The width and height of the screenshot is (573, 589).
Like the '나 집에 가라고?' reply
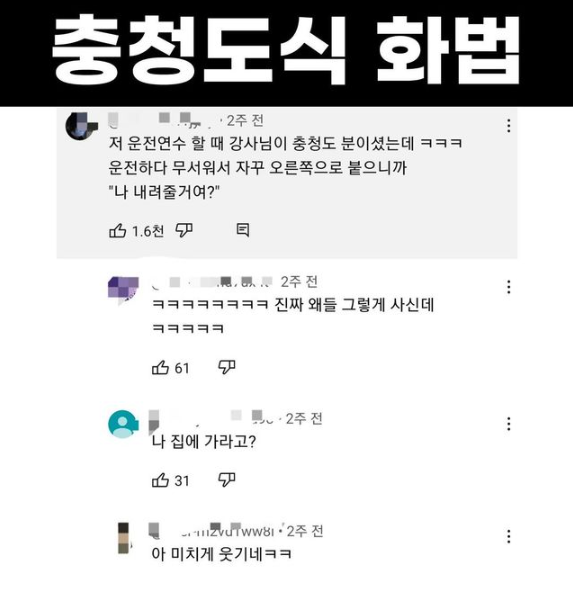[x=160, y=480]
